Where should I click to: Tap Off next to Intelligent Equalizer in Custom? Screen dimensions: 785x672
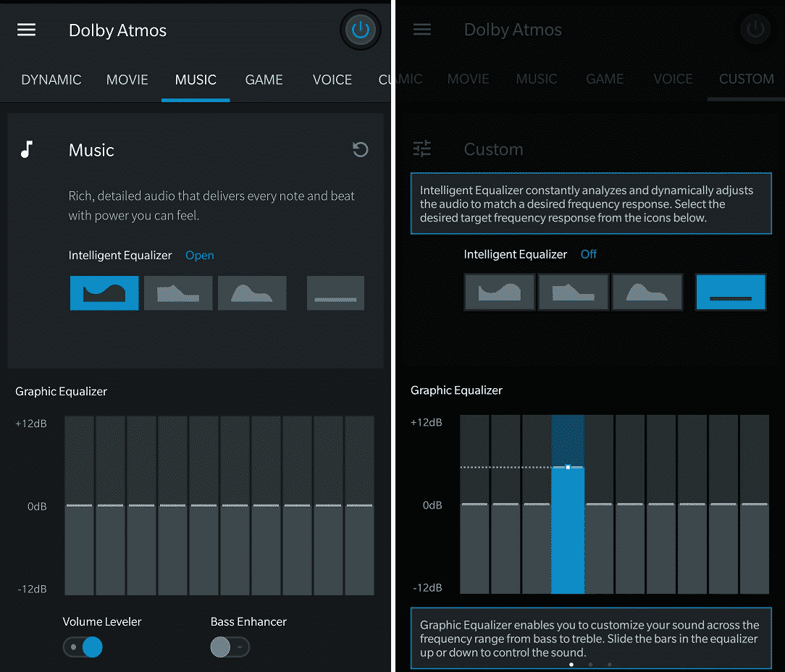(x=588, y=254)
